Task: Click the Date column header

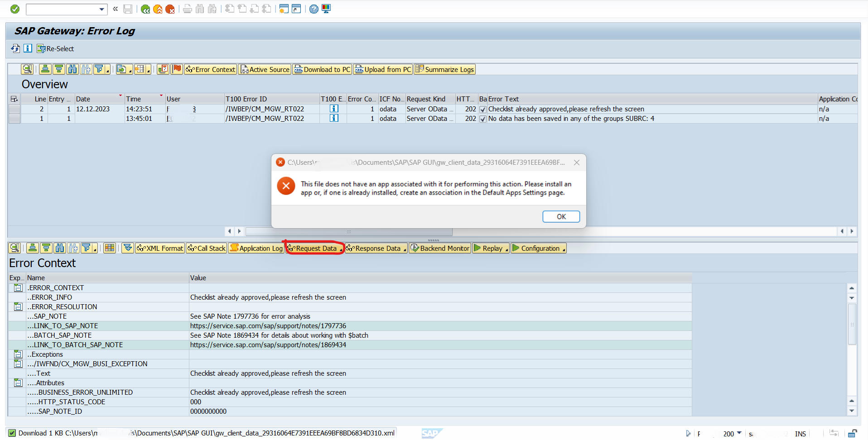Action: click(x=99, y=99)
